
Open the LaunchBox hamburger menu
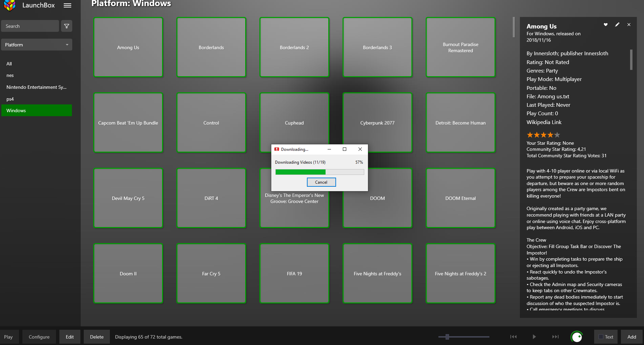(67, 5)
